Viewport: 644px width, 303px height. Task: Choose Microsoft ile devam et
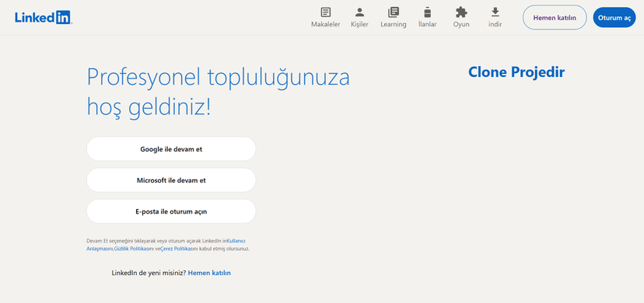pyautogui.click(x=171, y=180)
